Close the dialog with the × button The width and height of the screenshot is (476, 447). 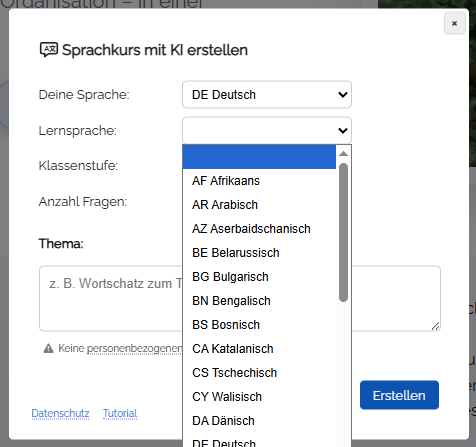tap(455, 23)
